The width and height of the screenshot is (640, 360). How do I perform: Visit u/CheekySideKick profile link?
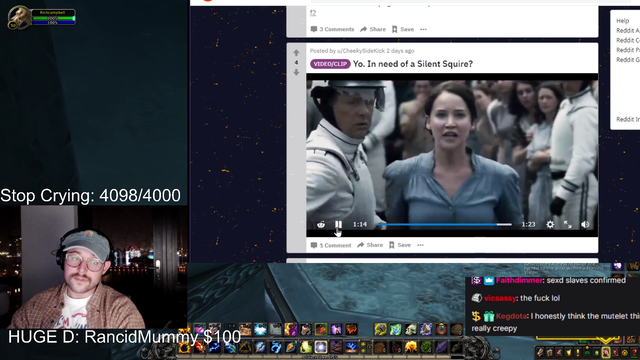pos(361,51)
